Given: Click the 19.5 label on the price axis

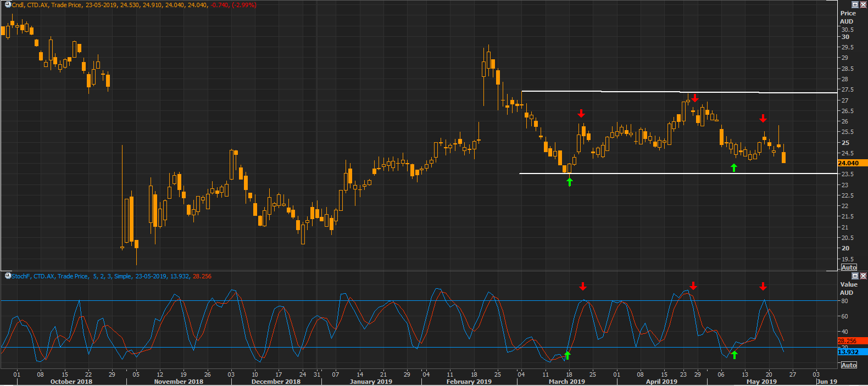Looking at the screenshot, I should [x=848, y=259].
